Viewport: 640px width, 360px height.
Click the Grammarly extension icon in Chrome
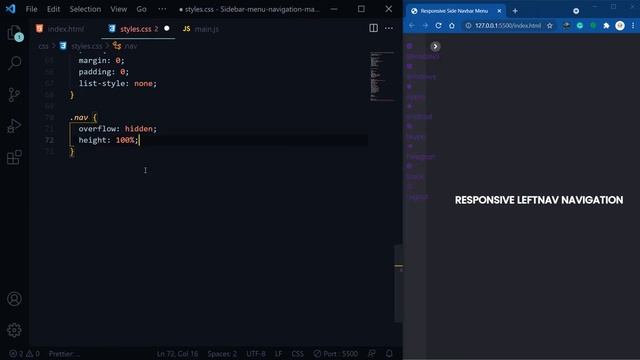[580, 26]
